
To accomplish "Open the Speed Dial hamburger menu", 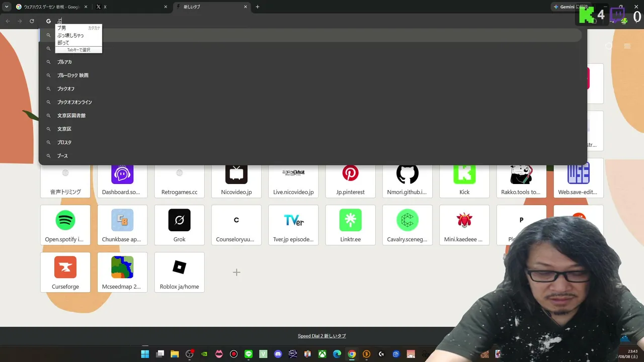I will [627, 46].
